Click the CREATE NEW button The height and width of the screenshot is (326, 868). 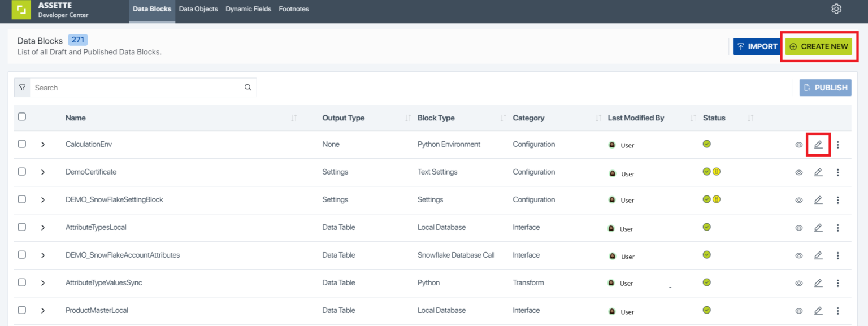pos(819,46)
